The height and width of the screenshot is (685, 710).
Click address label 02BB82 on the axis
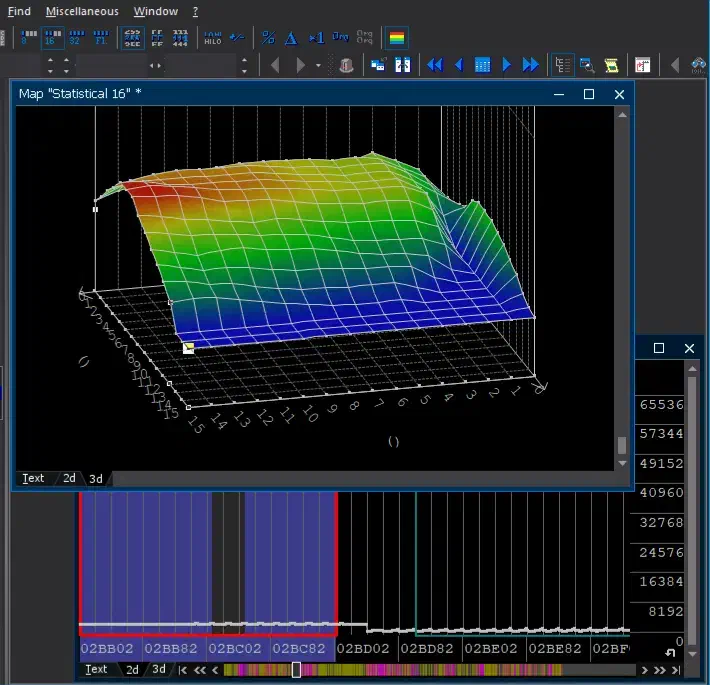[x=171, y=648]
